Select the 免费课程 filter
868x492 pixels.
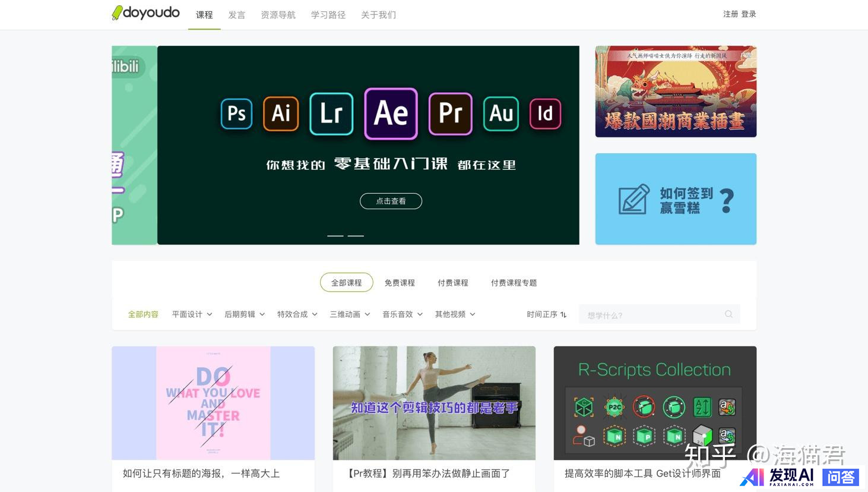pos(400,283)
